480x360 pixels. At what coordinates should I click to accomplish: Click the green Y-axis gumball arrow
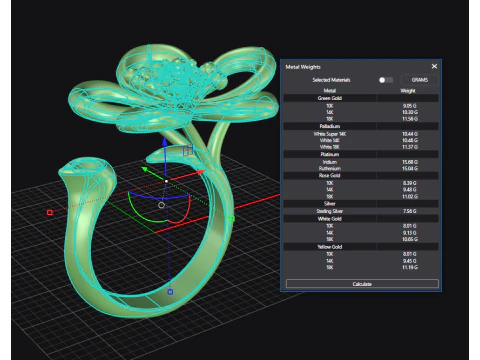pos(146,170)
